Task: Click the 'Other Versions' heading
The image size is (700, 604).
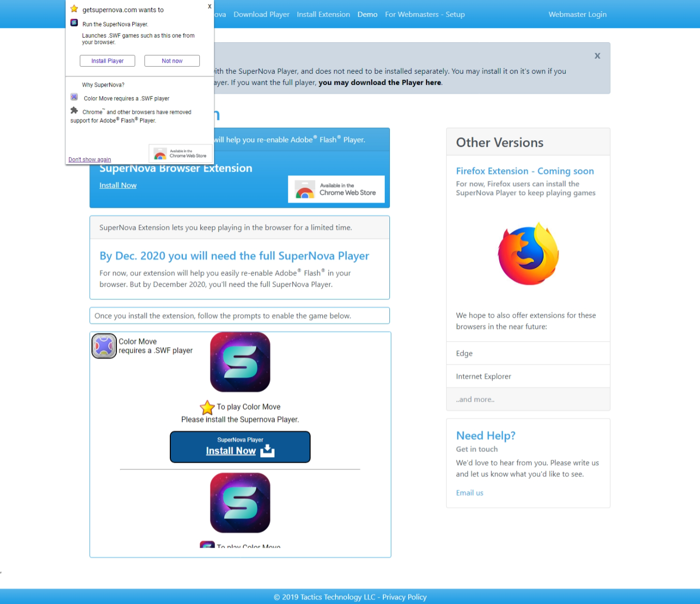Action: pos(500,142)
